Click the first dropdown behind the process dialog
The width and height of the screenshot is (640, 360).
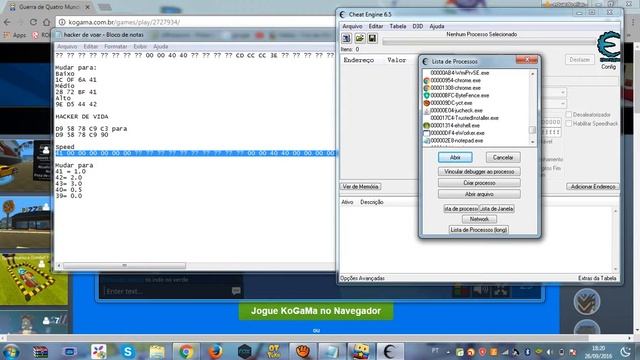tap(555, 93)
